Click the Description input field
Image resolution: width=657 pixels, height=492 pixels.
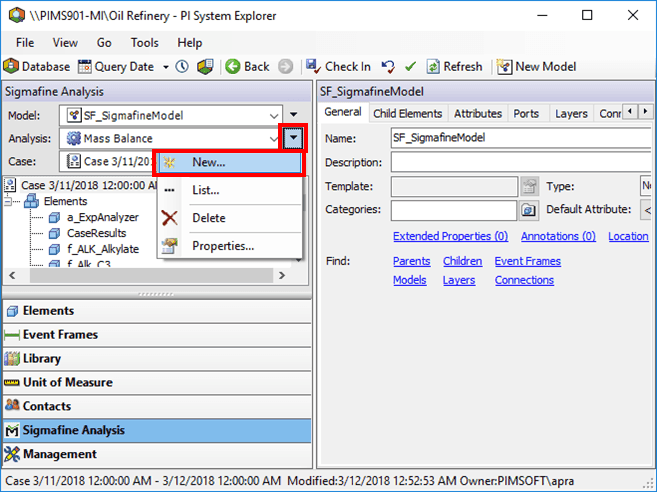click(x=521, y=162)
